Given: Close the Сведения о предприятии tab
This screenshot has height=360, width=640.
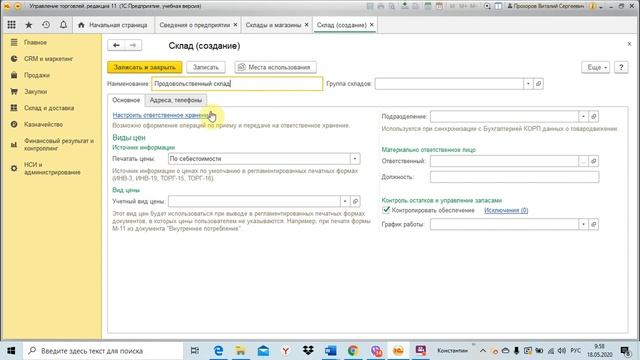Looking at the screenshot, I should [x=235, y=25].
